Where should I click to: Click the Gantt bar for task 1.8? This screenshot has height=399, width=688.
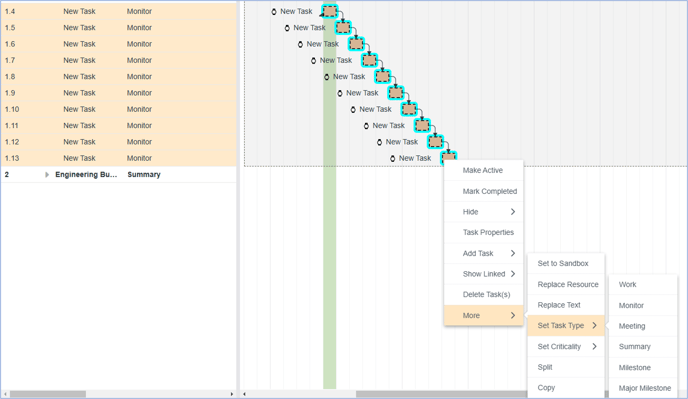383,76
